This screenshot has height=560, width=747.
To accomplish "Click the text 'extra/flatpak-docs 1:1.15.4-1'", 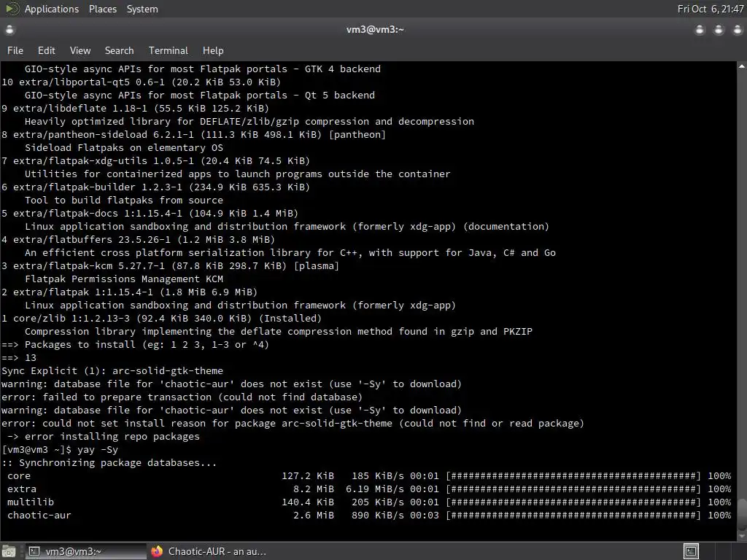I will click(98, 213).
